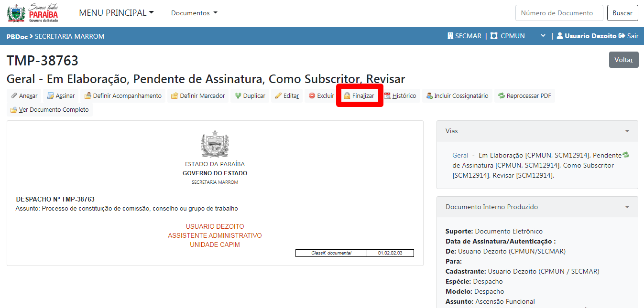
Task: Click green refresh icon in Vias panel
Action: coord(626,155)
